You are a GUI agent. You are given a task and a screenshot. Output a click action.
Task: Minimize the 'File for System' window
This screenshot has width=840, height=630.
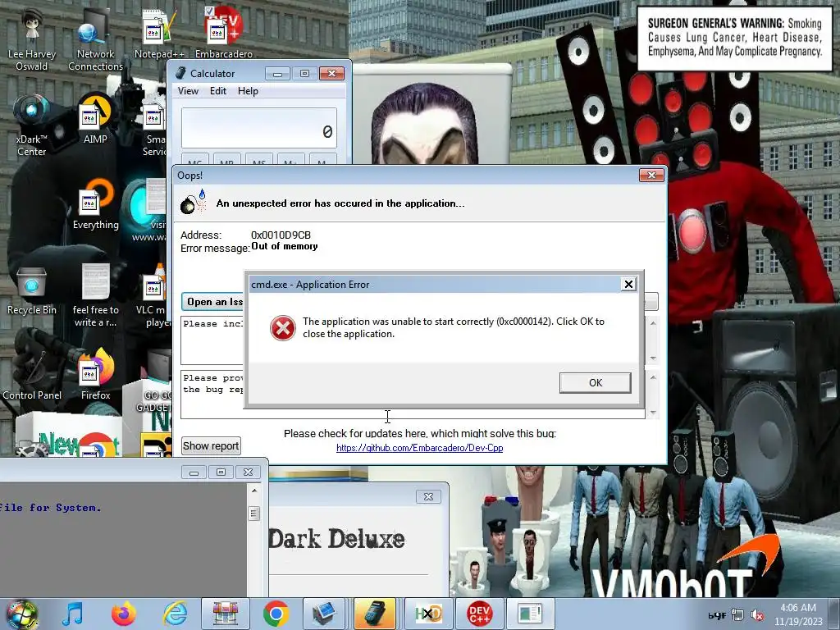coord(194,472)
